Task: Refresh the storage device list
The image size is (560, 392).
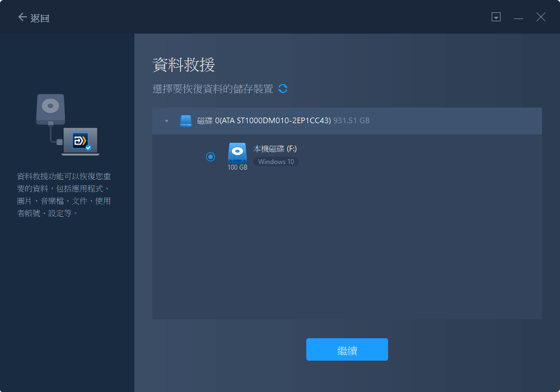Action: [x=283, y=88]
